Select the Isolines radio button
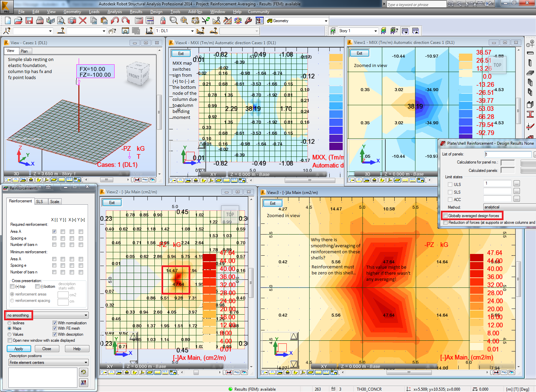 click(x=10, y=323)
